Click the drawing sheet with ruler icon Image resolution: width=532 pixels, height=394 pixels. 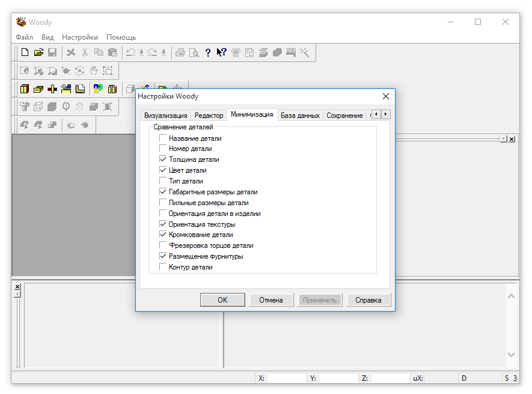[80, 89]
